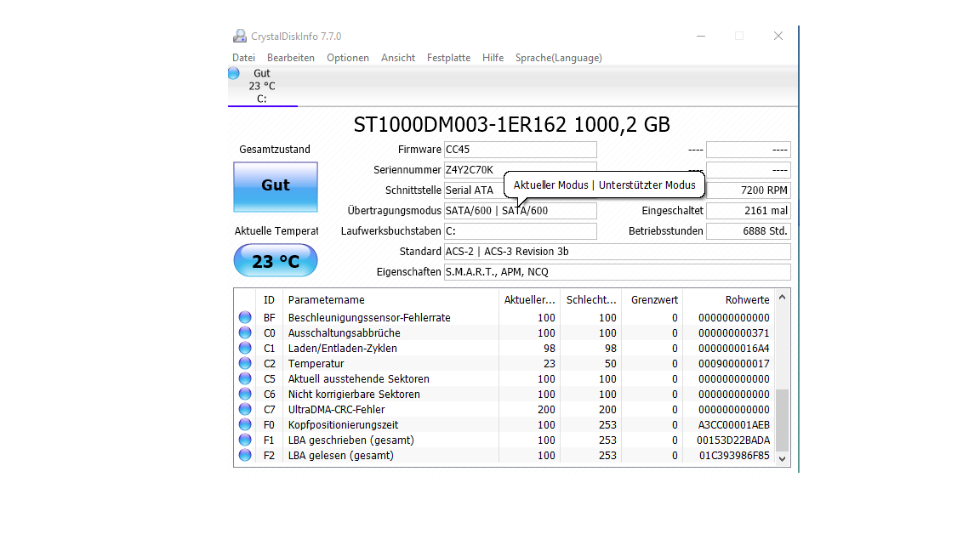Click raw value A3CC00001AEB
This screenshot has height=551, width=980.
[734, 425]
